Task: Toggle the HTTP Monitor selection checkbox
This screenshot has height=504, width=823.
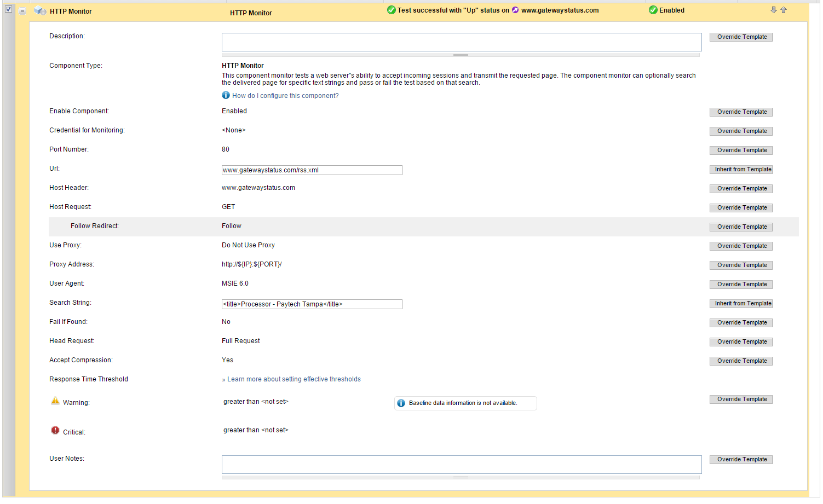Action: tap(8, 9)
